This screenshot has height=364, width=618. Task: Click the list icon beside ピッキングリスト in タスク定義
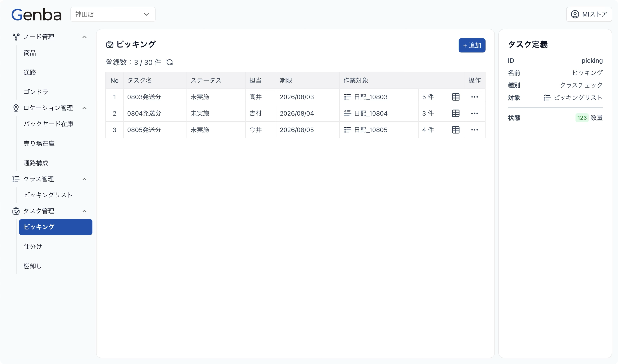pos(547,98)
